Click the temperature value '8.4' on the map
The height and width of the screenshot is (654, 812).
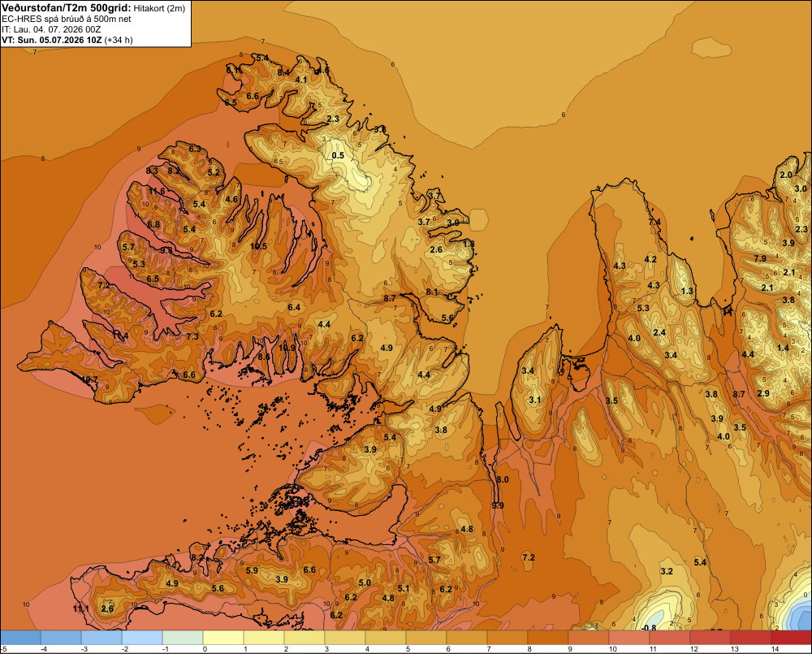(x=283, y=72)
